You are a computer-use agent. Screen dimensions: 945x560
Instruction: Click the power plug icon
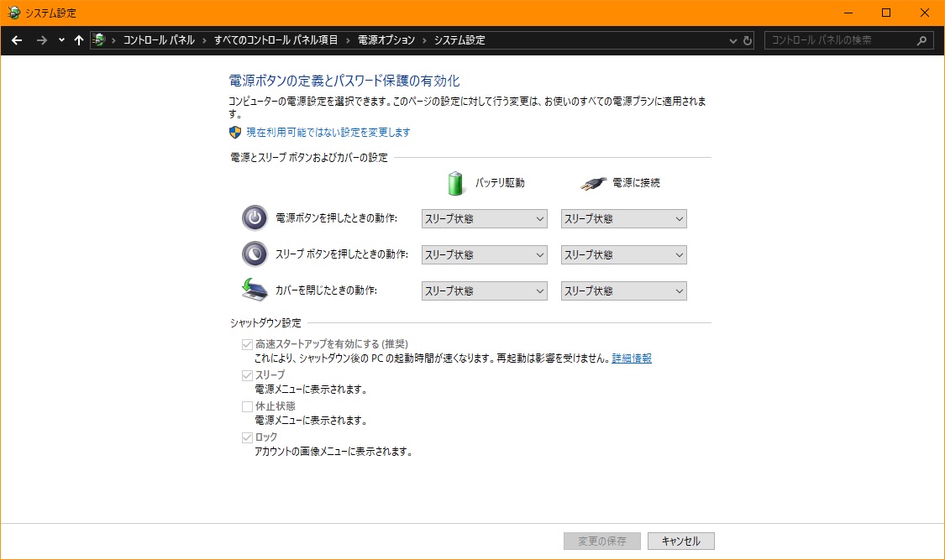593,183
